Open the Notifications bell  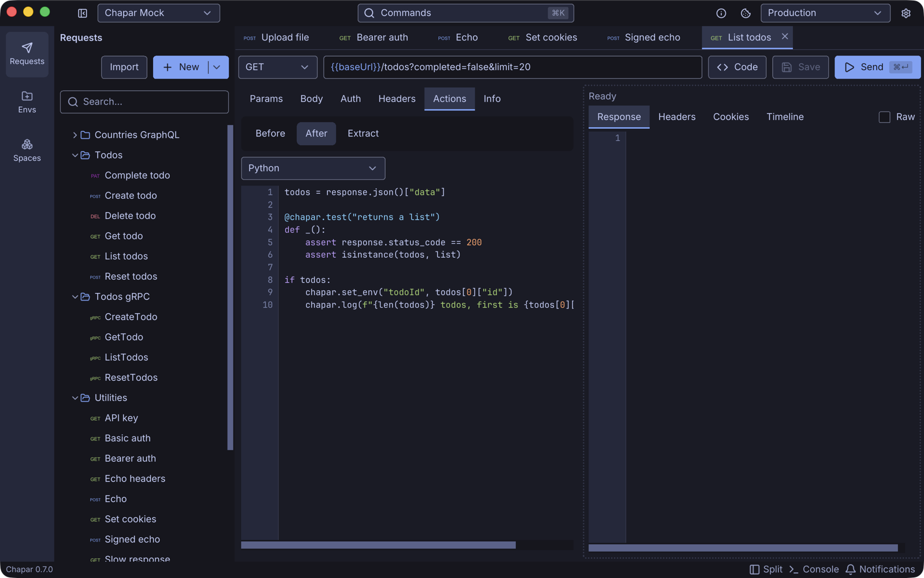click(x=851, y=569)
